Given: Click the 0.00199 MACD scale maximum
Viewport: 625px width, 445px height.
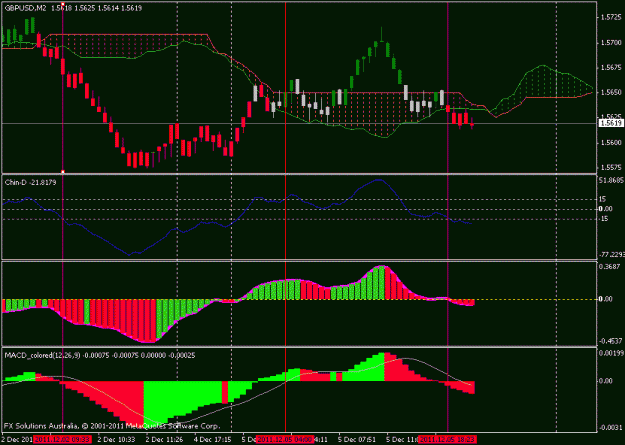Looking at the screenshot, I should click(611, 353).
